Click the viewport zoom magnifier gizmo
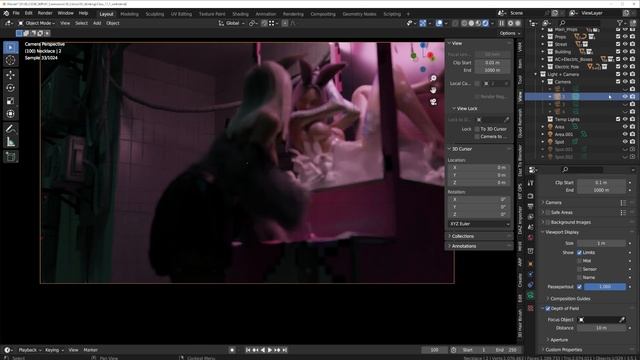 tap(433, 78)
